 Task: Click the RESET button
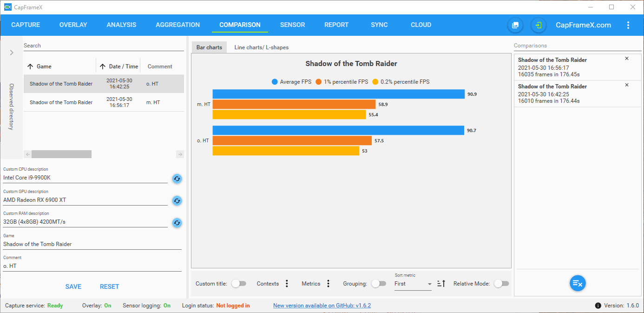[110, 286]
